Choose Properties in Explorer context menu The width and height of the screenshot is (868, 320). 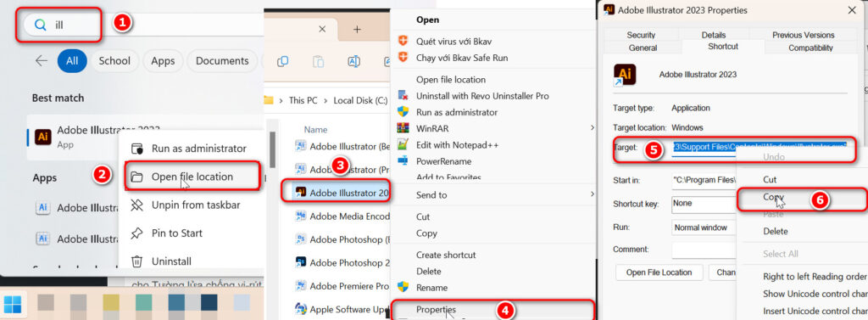[437, 309]
